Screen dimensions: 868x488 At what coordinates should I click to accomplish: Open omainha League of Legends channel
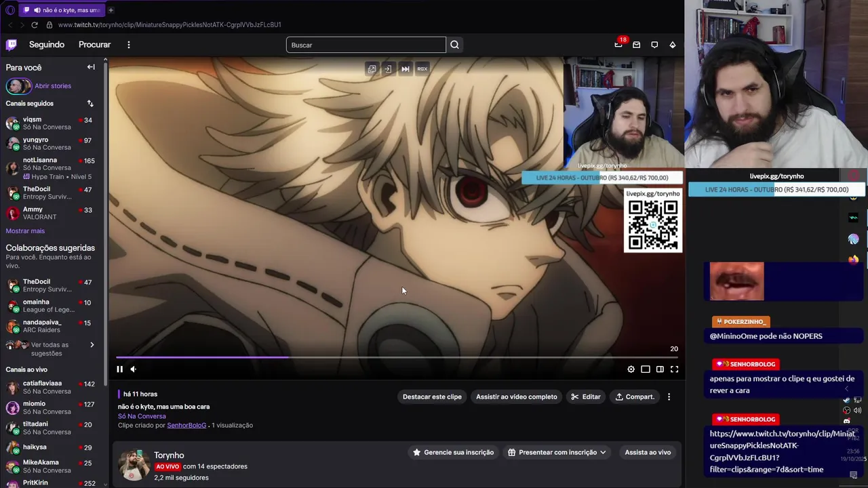pos(53,306)
